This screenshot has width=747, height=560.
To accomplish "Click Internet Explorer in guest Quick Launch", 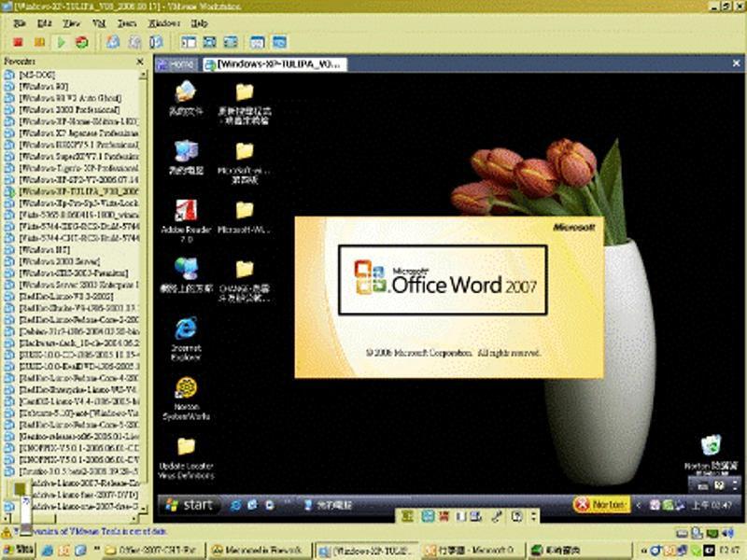I will [x=235, y=505].
